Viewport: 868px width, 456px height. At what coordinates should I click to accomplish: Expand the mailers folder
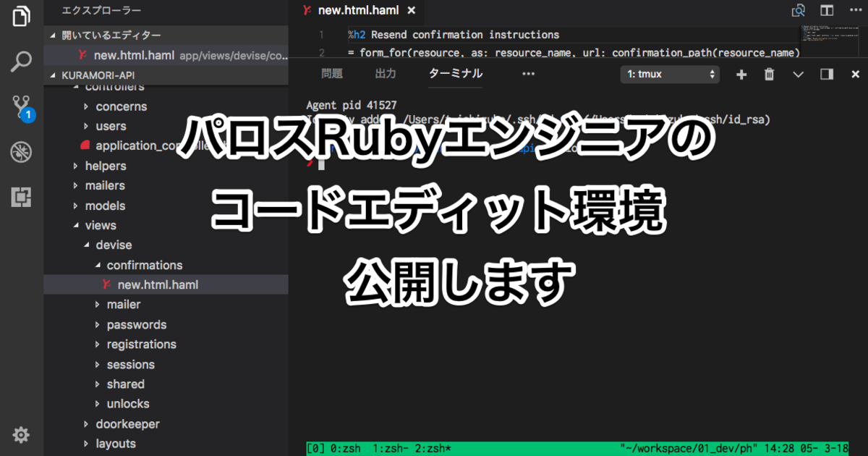coord(105,185)
